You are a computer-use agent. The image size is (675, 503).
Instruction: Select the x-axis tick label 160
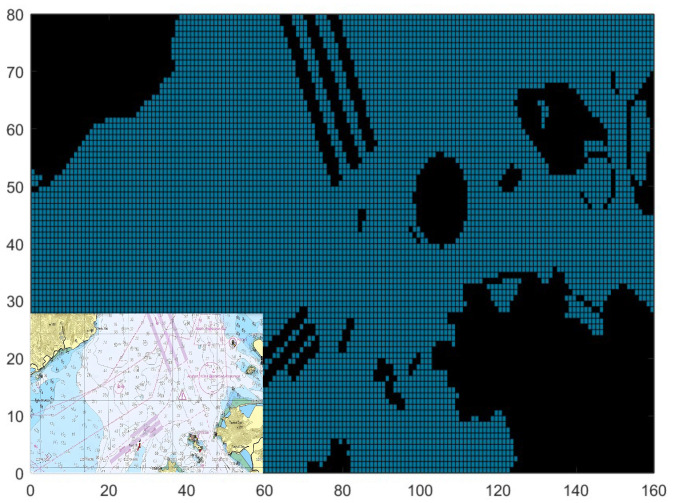654,491
